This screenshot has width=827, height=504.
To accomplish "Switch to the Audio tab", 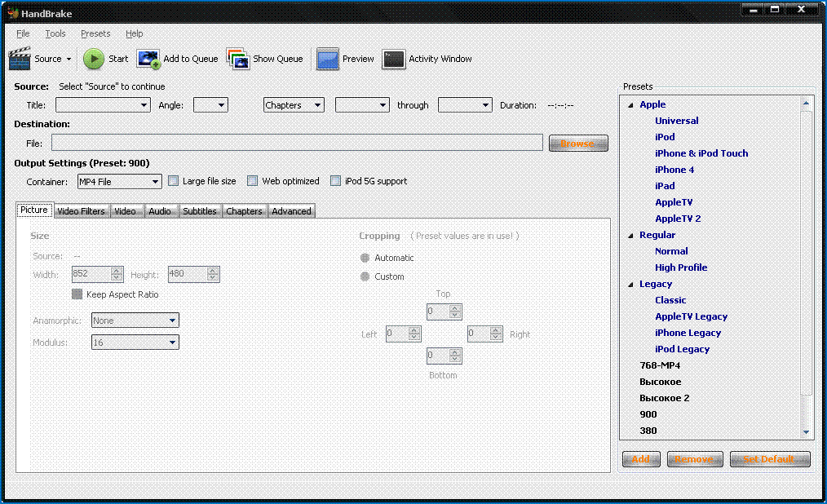I will pos(160,211).
